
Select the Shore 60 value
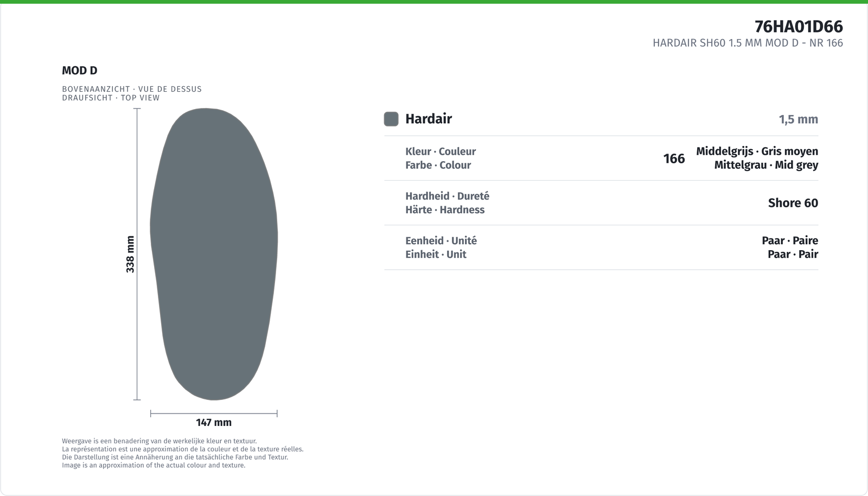(x=793, y=203)
